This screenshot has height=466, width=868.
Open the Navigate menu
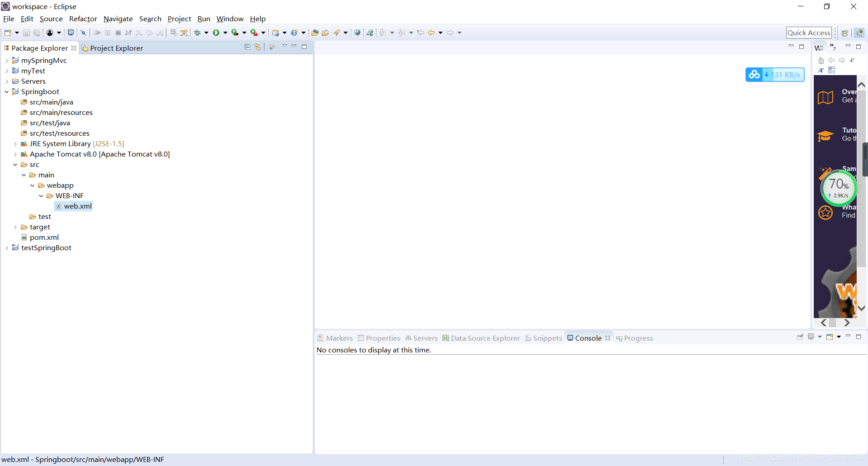[118, 19]
